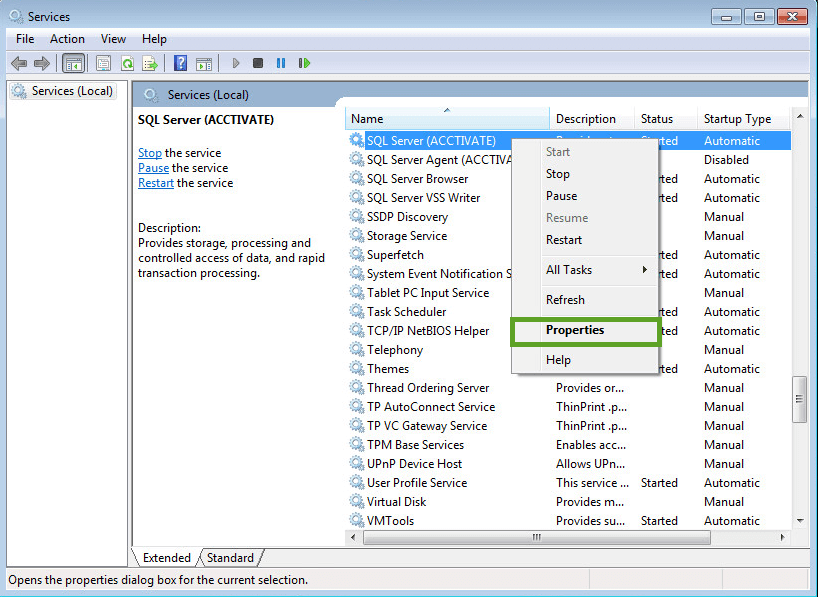The height and width of the screenshot is (597, 818).
Task: Choose Refresh in the context menu
Action: [x=584, y=300]
